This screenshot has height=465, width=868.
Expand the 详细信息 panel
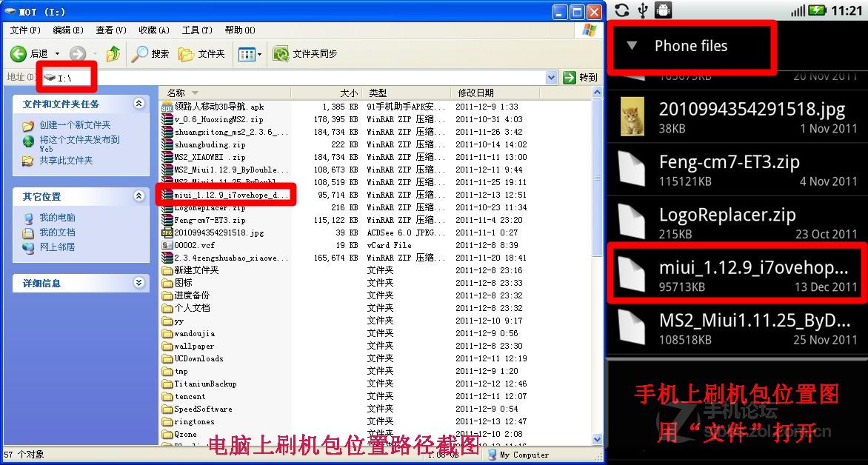138,283
